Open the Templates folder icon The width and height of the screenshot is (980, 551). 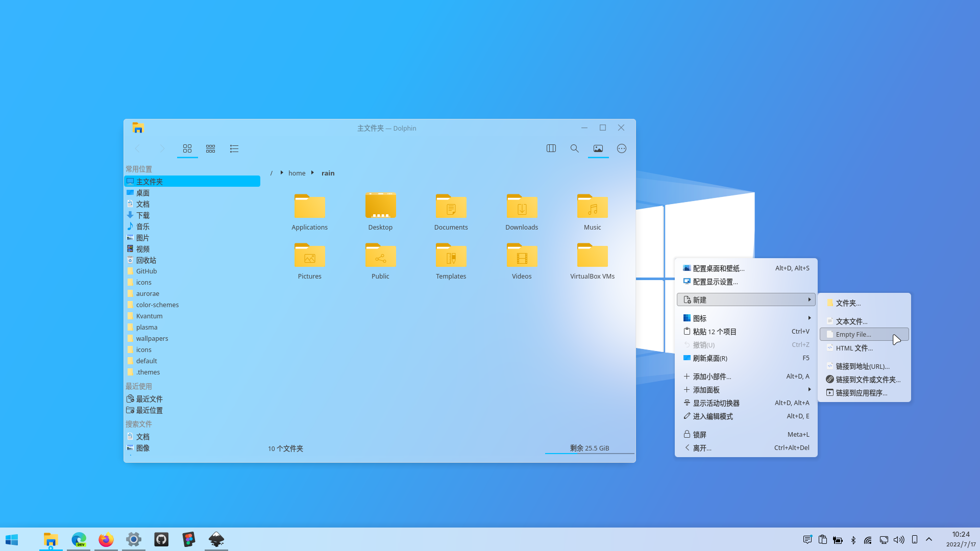(x=451, y=261)
